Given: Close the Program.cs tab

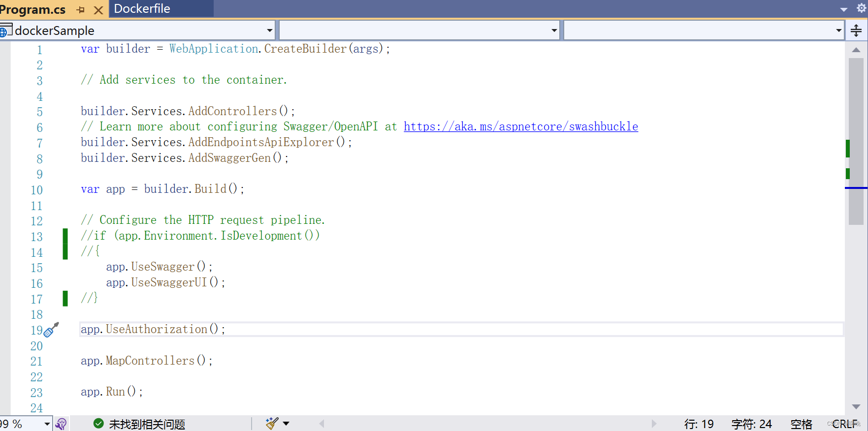Looking at the screenshot, I should (98, 10).
